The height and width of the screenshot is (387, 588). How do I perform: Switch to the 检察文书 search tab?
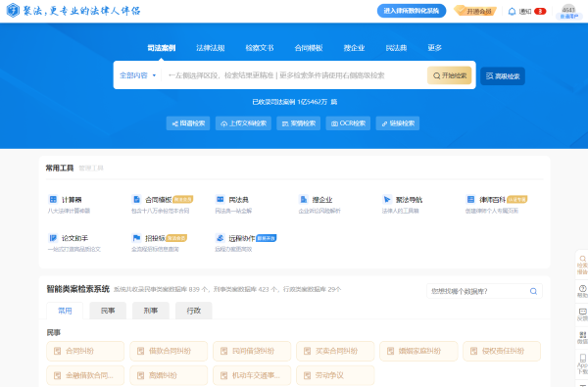(260, 48)
